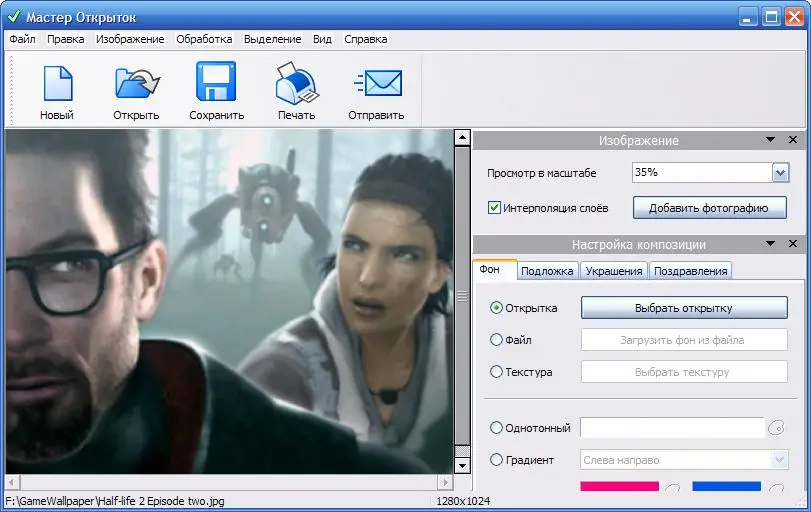Pick the pink gradient start color swatch
The image size is (811, 512).
(x=620, y=487)
